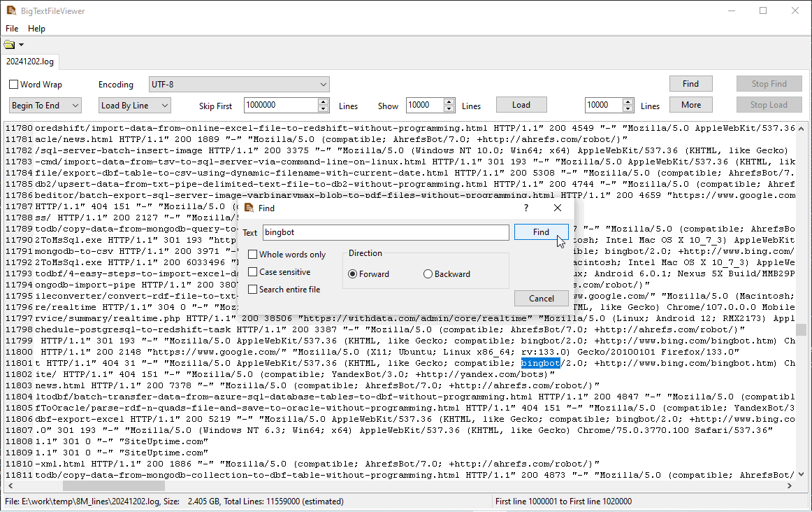Viewport: 812px width, 512px height.
Task: Open the dropdown arrow beside folder icon
Action: point(21,45)
